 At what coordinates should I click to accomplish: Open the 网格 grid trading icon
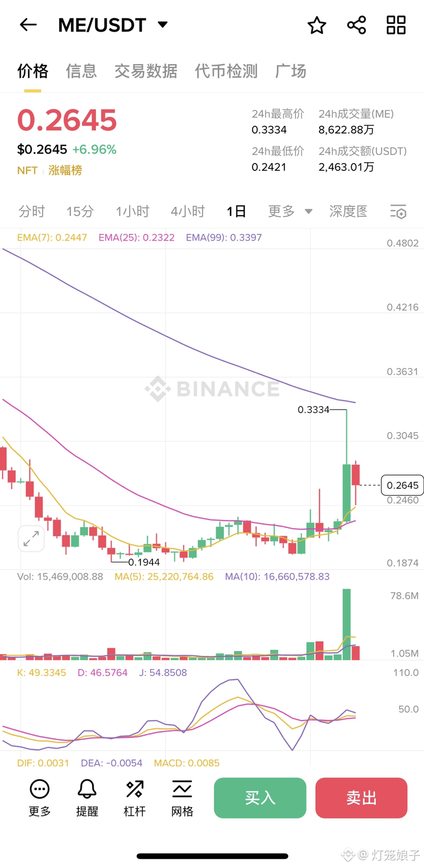pyautogui.click(x=182, y=798)
